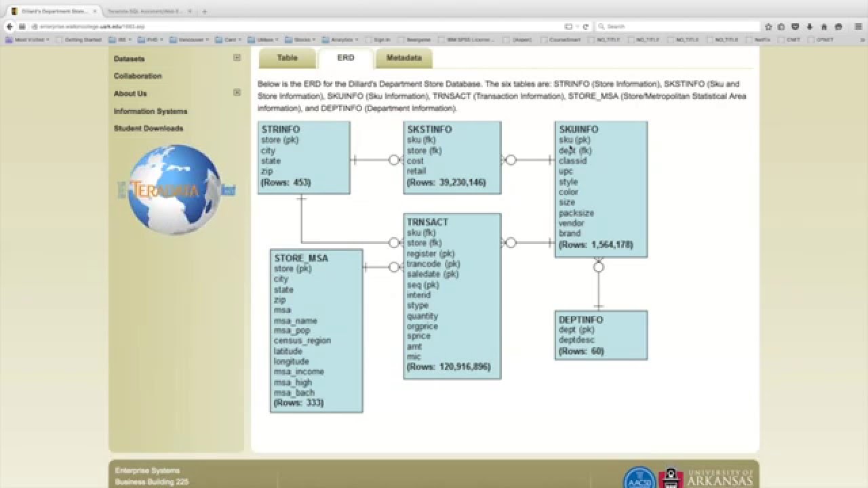The width and height of the screenshot is (868, 488).
Task: Click "Enterprise Systems" text in the footer
Action: 147,470
